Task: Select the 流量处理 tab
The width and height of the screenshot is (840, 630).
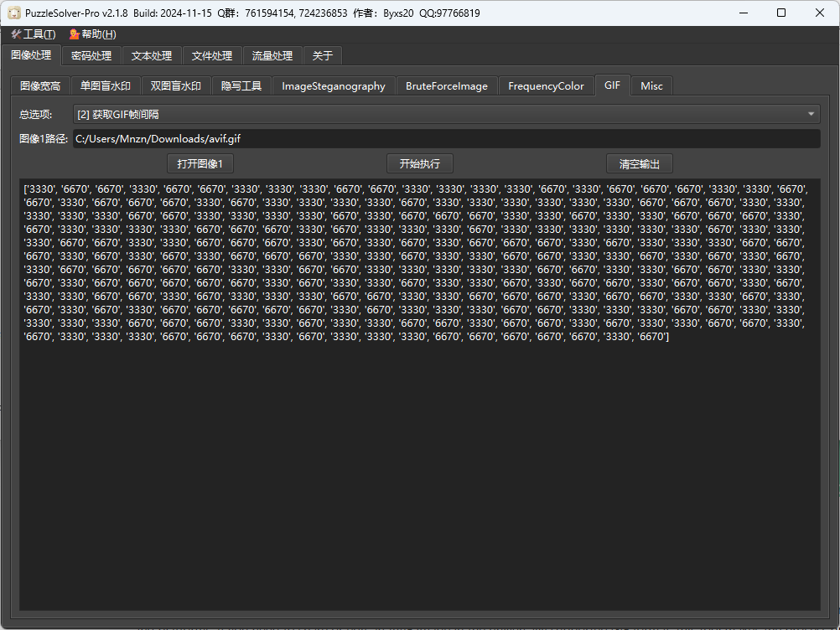Action: [272, 56]
